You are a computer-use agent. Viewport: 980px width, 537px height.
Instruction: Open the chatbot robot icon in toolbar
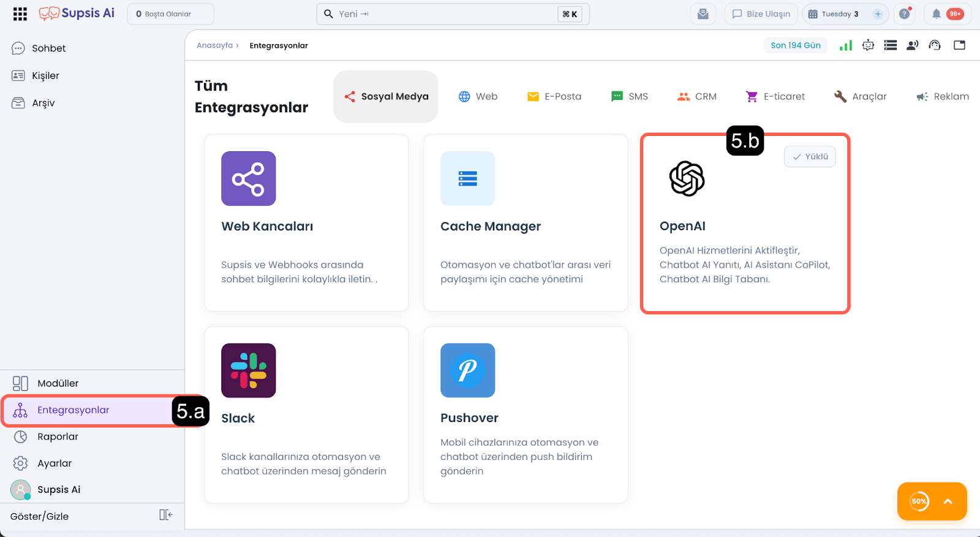[868, 45]
